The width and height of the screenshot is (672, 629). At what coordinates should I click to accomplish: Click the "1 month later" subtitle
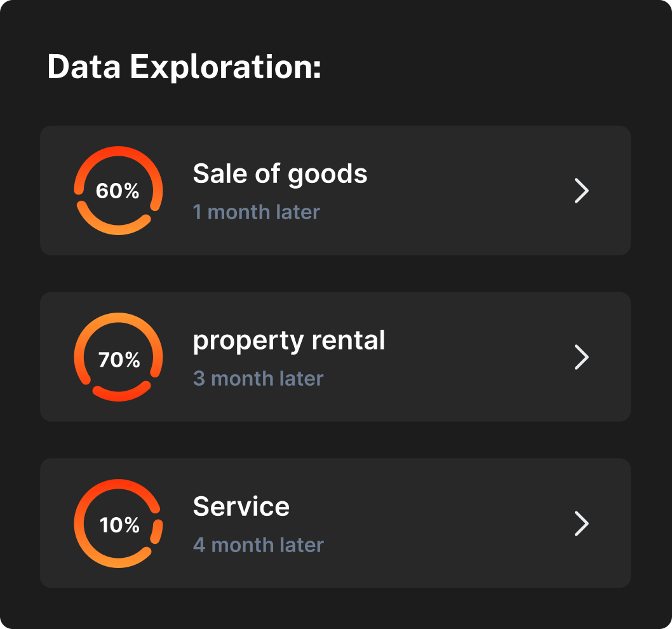[x=257, y=212]
